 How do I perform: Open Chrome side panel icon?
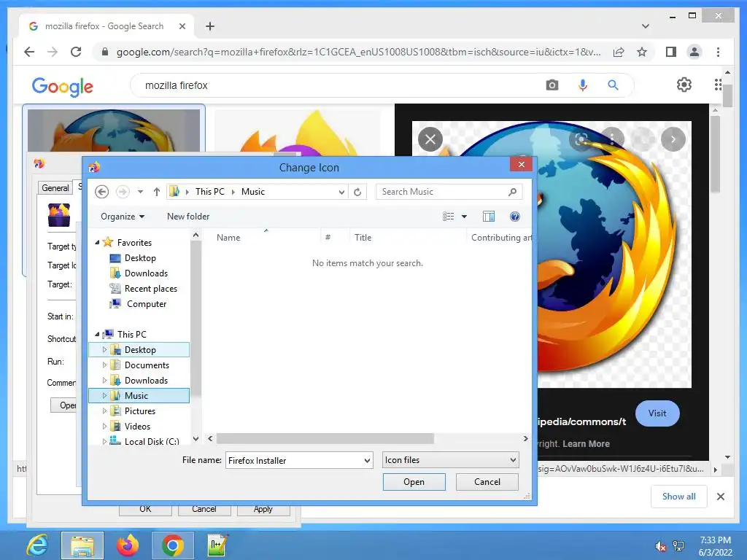[671, 52]
